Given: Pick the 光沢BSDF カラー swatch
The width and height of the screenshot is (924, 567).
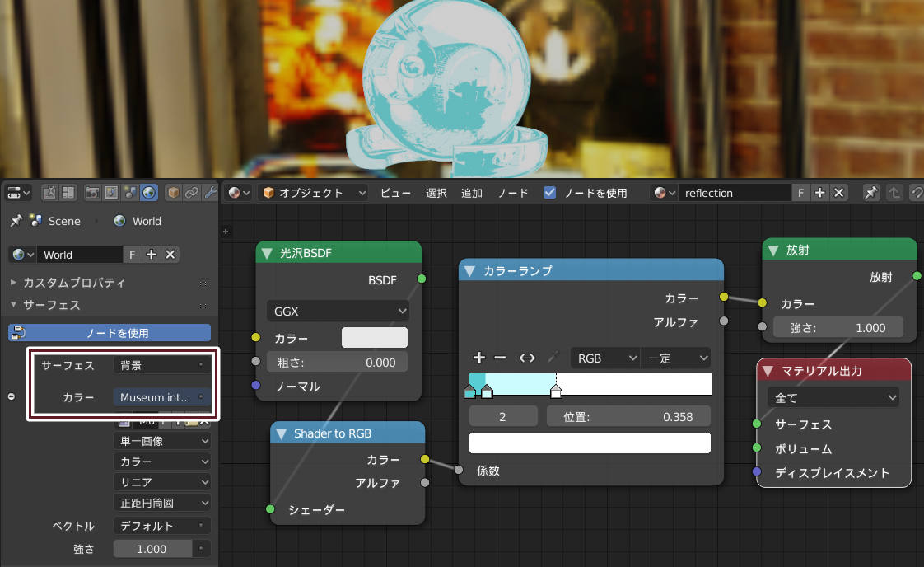Looking at the screenshot, I should point(374,338).
